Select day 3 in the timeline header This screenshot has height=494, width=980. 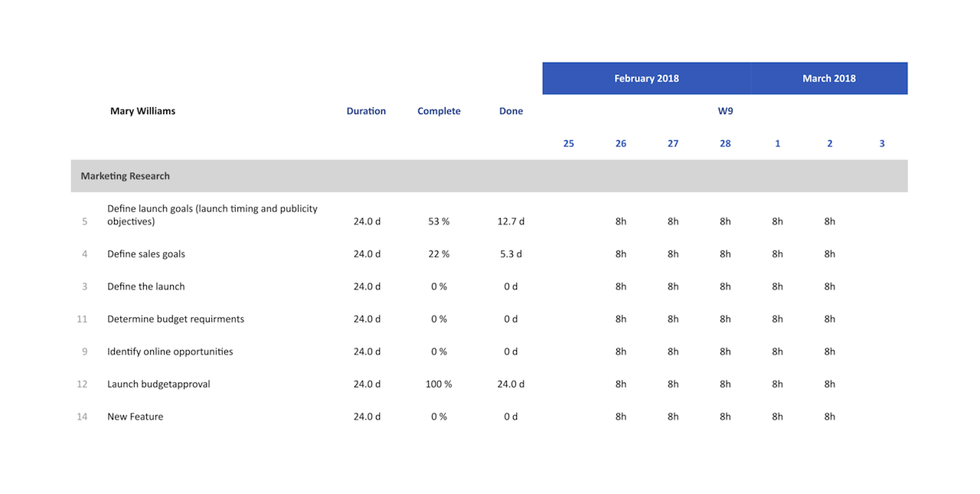(882, 143)
